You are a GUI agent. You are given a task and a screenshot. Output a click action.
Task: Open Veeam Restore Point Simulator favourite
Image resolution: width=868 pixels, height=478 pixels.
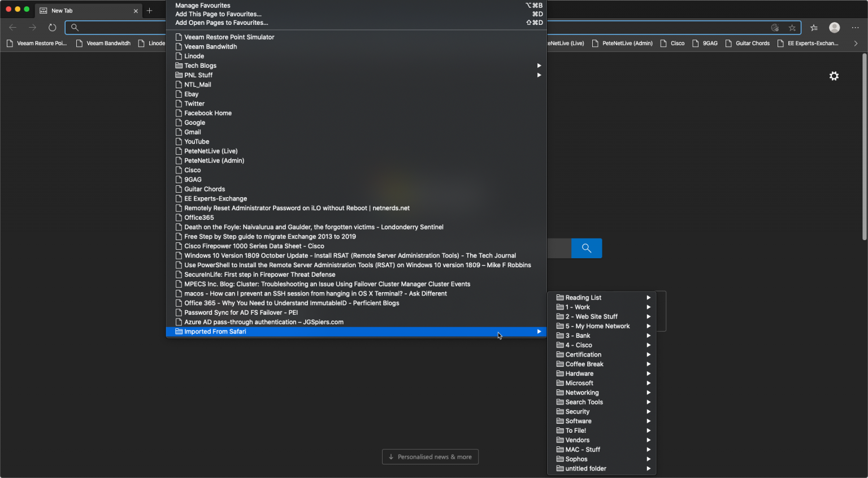[356, 37]
